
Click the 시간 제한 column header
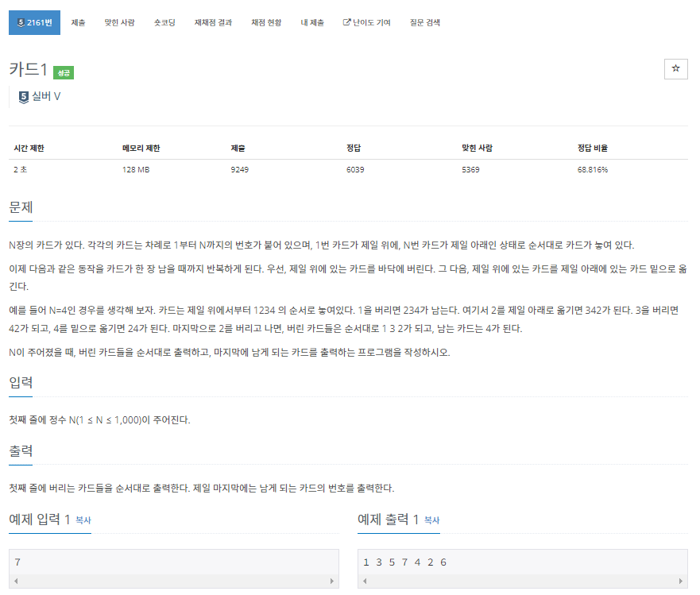coord(29,149)
